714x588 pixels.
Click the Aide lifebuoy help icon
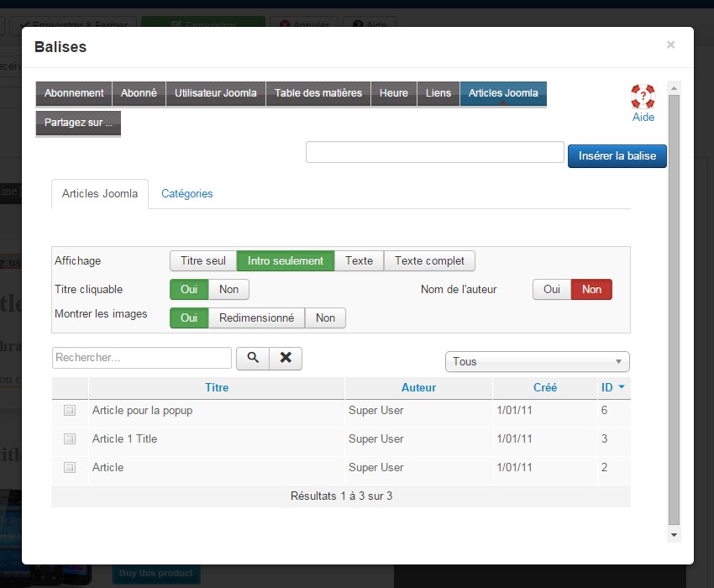click(643, 96)
